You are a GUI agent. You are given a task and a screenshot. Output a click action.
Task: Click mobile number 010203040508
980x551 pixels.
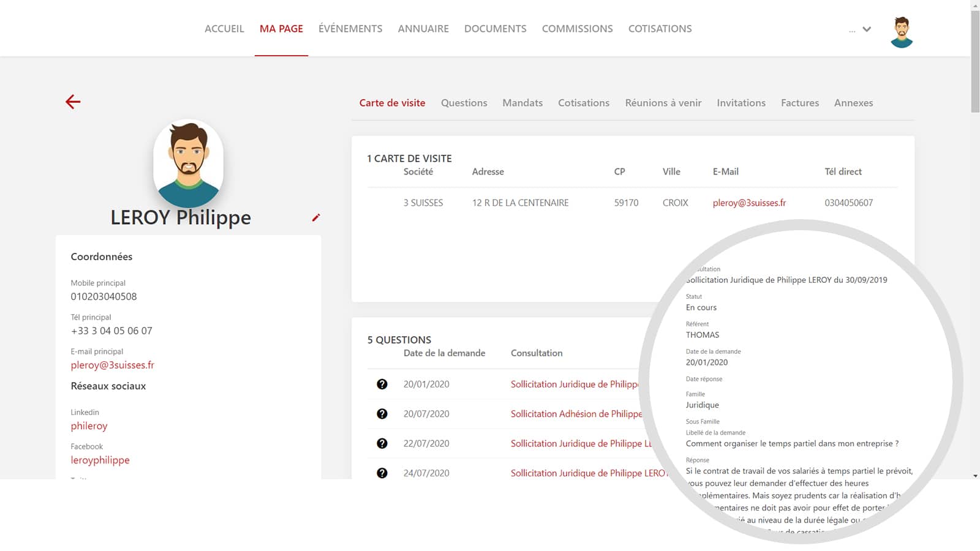pos(104,296)
